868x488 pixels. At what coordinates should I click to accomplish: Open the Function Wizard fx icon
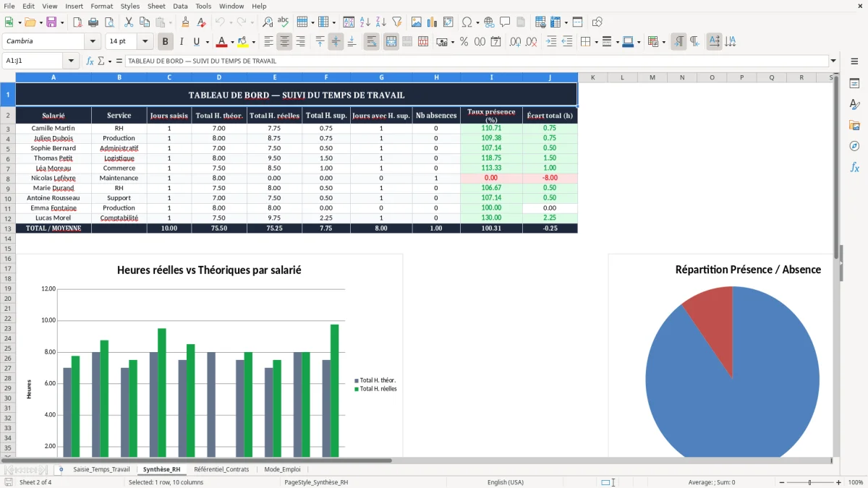(90, 61)
